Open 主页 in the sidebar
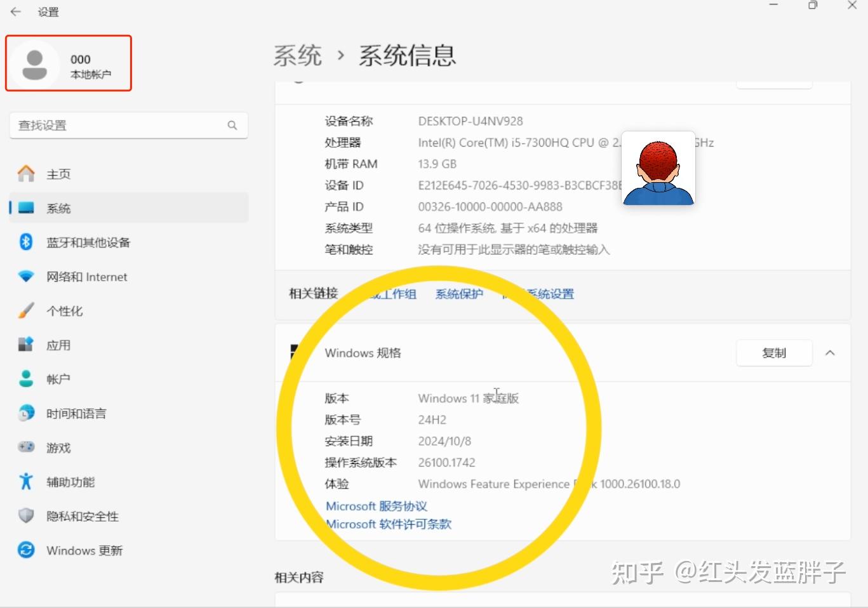The image size is (868, 608). tap(129, 174)
